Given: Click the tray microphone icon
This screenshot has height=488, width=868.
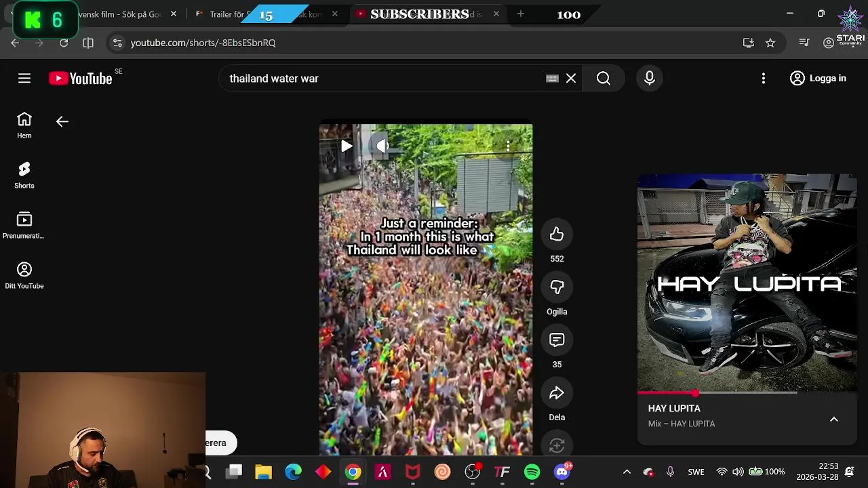Looking at the screenshot, I should pyautogui.click(x=670, y=472).
